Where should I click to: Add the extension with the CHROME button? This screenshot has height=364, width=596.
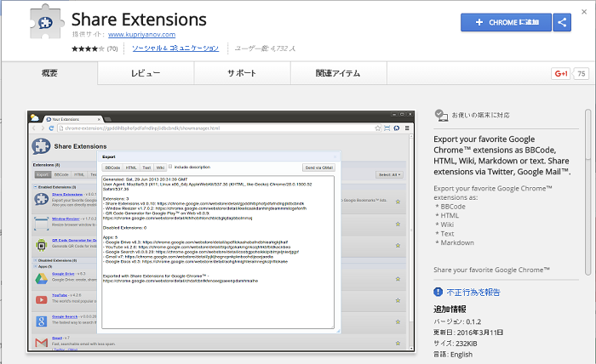506,22
